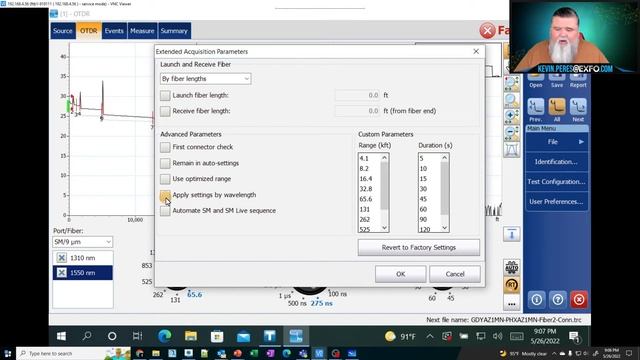
Task: Click the help question mark icon
Action: (558, 300)
